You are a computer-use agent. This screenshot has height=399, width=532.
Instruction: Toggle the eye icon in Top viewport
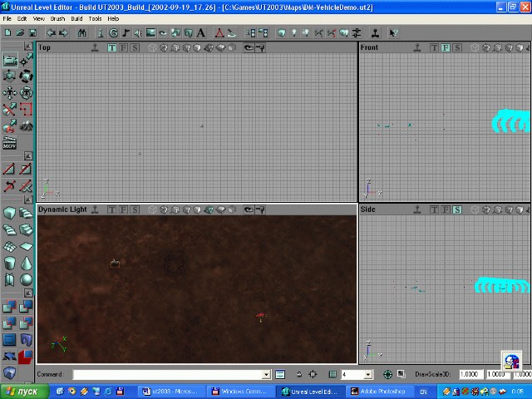[x=249, y=48]
